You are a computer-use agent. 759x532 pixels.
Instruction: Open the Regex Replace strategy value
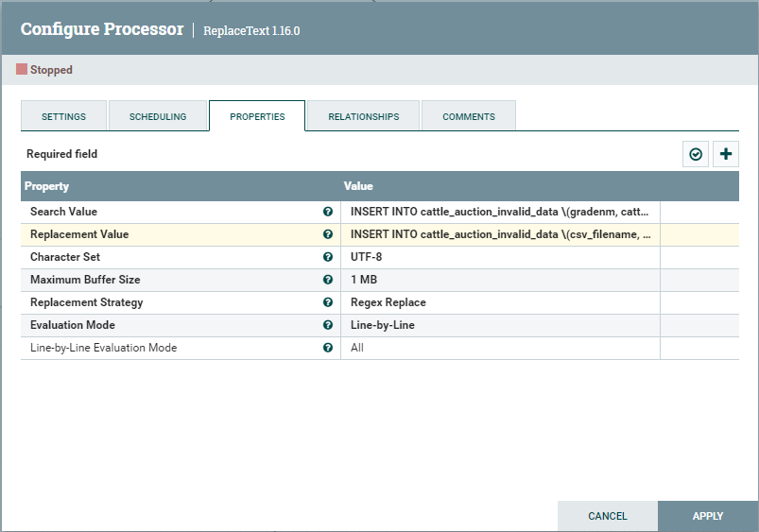[388, 302]
